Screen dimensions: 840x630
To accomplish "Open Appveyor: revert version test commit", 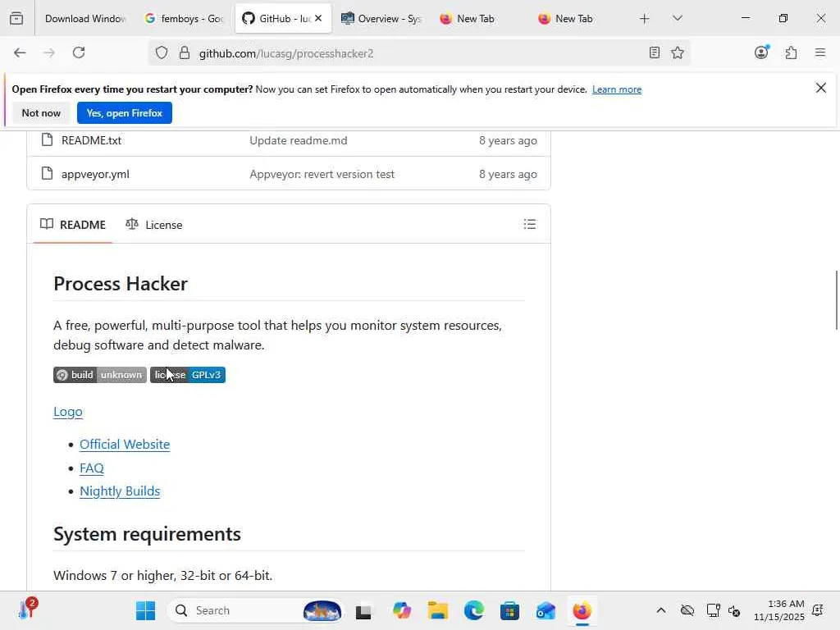I will 322,174.
